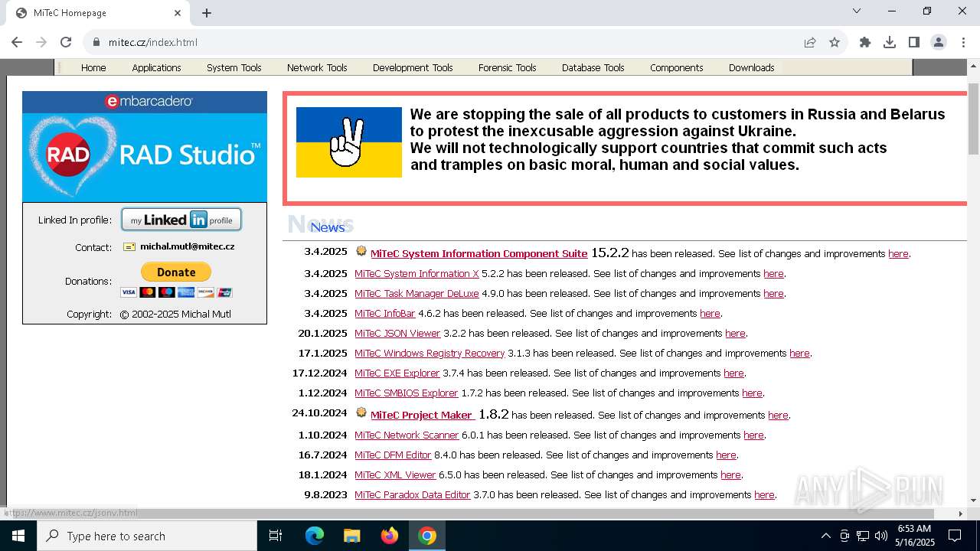Open the Windows Start menu
Viewport: 980px width, 551px height.
[18, 536]
